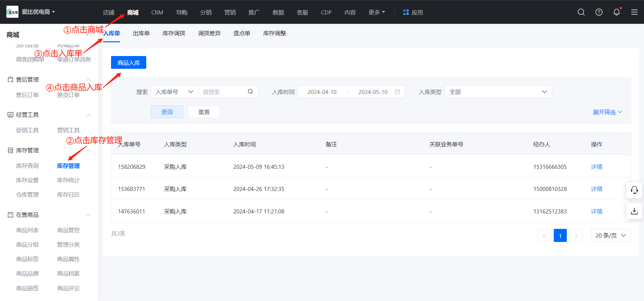The height and width of the screenshot is (301, 644).
Task: Open 库存统计 in sidebar
Action: click(x=68, y=180)
